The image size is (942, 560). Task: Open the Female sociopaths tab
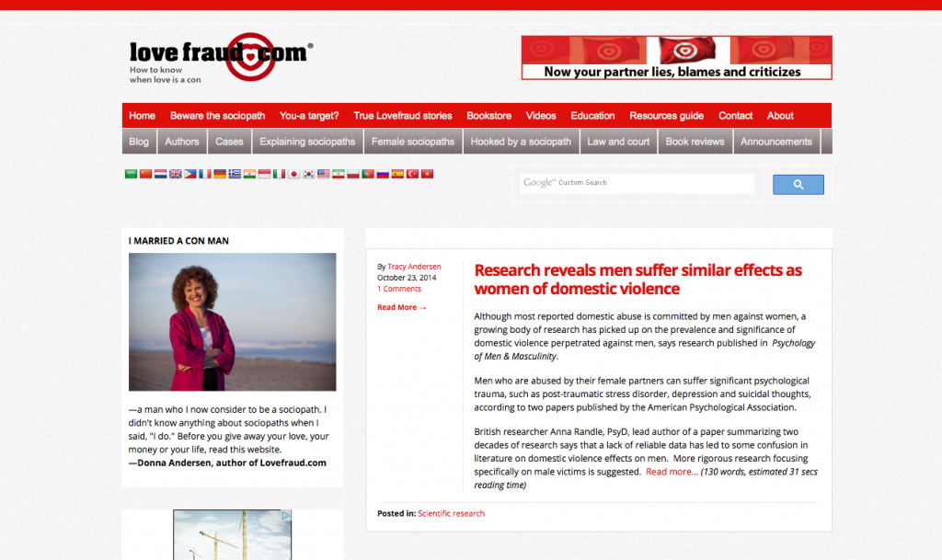coord(413,142)
